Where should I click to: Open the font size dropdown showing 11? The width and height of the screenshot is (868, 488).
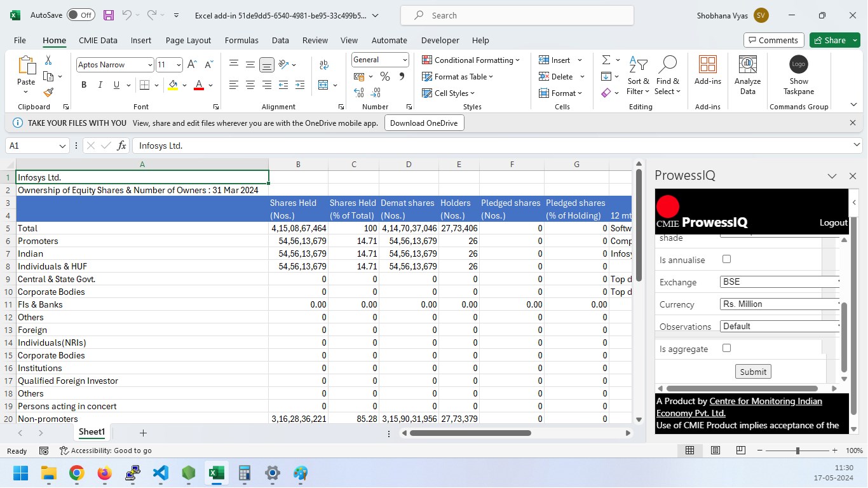pyautogui.click(x=179, y=65)
